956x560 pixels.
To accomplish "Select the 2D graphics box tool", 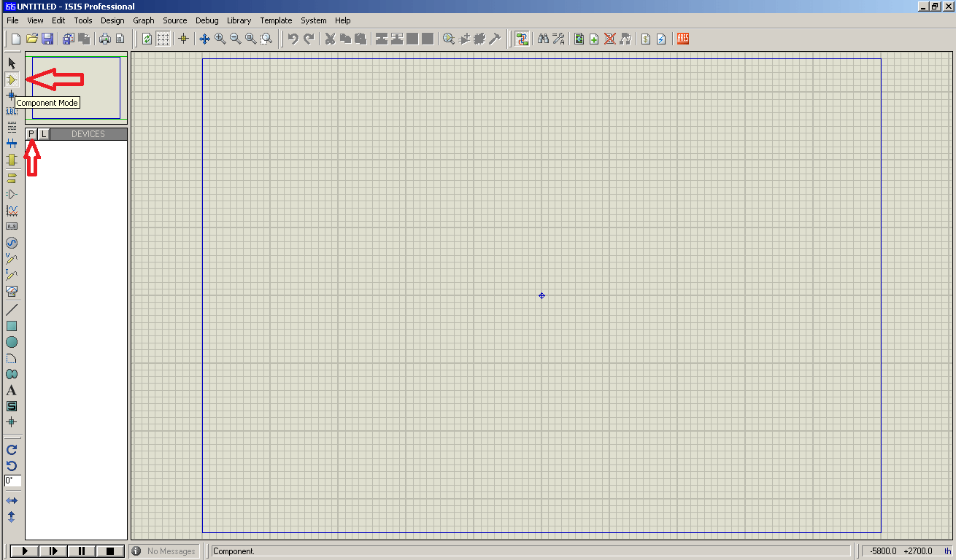I will 12,326.
